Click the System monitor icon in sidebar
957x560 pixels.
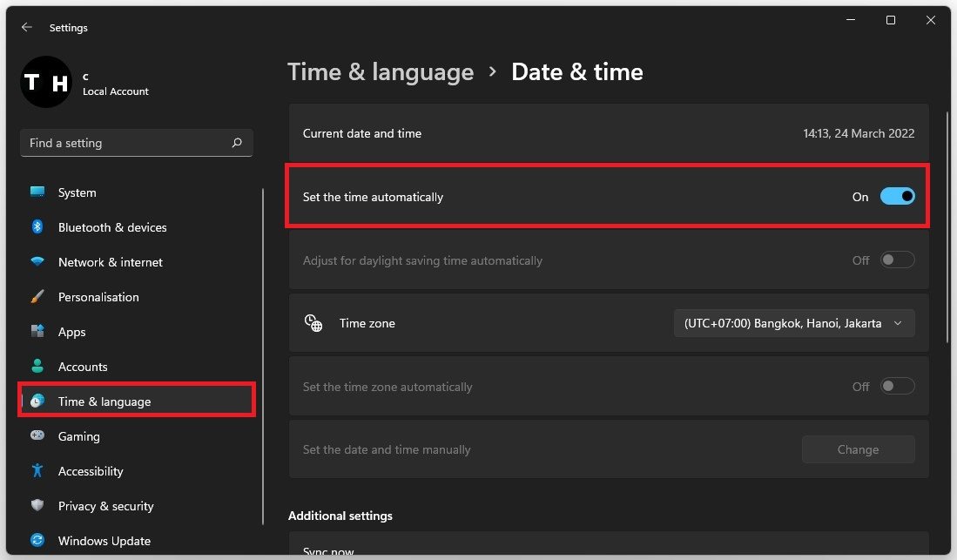point(37,192)
